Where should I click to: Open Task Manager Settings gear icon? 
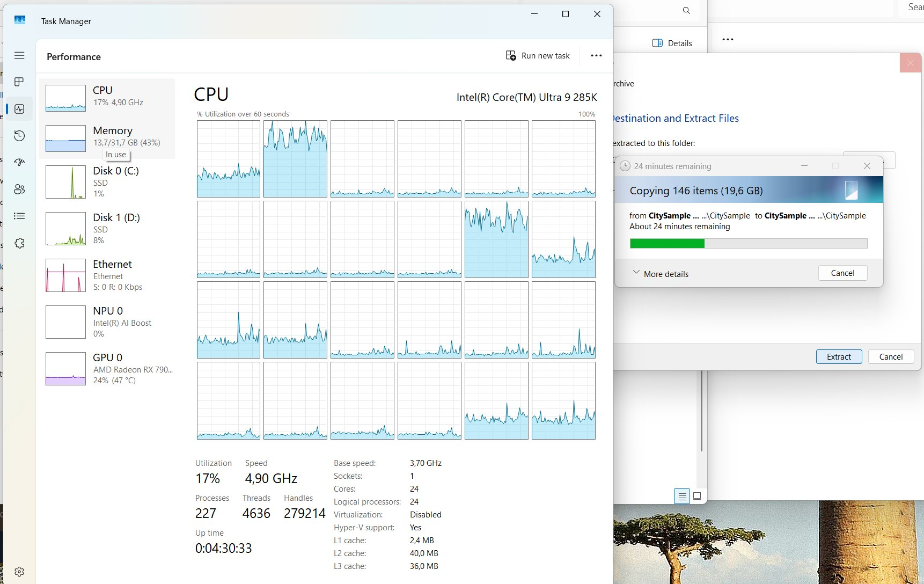(19, 572)
